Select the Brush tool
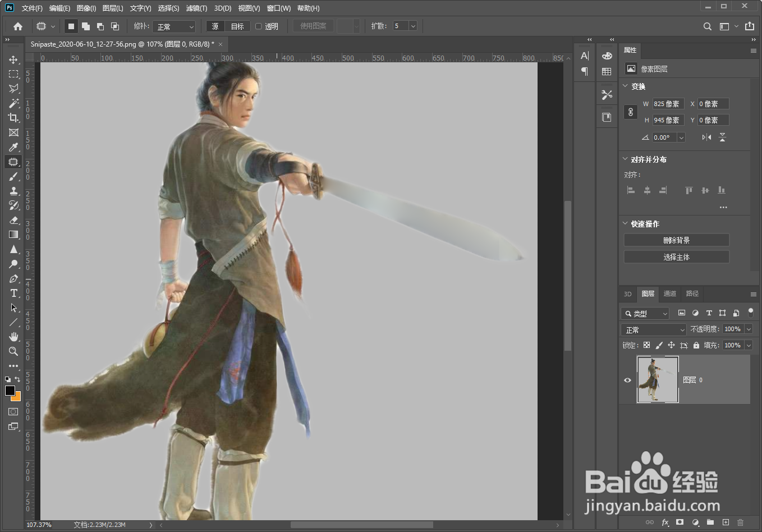762x532 pixels. pos(13,176)
